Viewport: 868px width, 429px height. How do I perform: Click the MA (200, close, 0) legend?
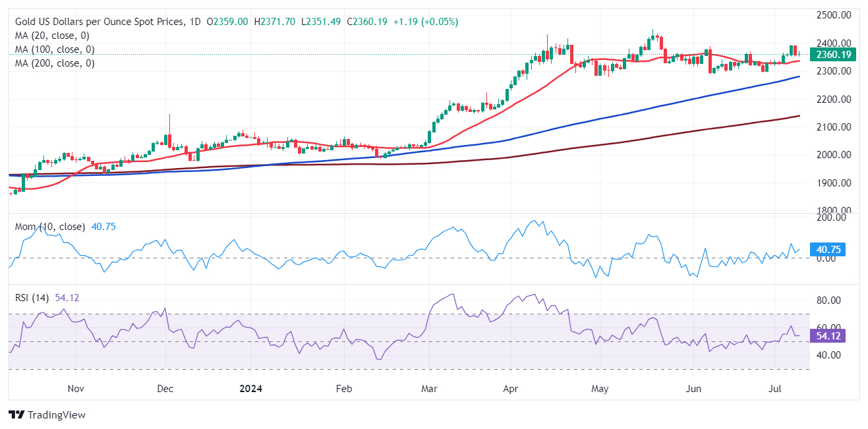pyautogui.click(x=55, y=63)
